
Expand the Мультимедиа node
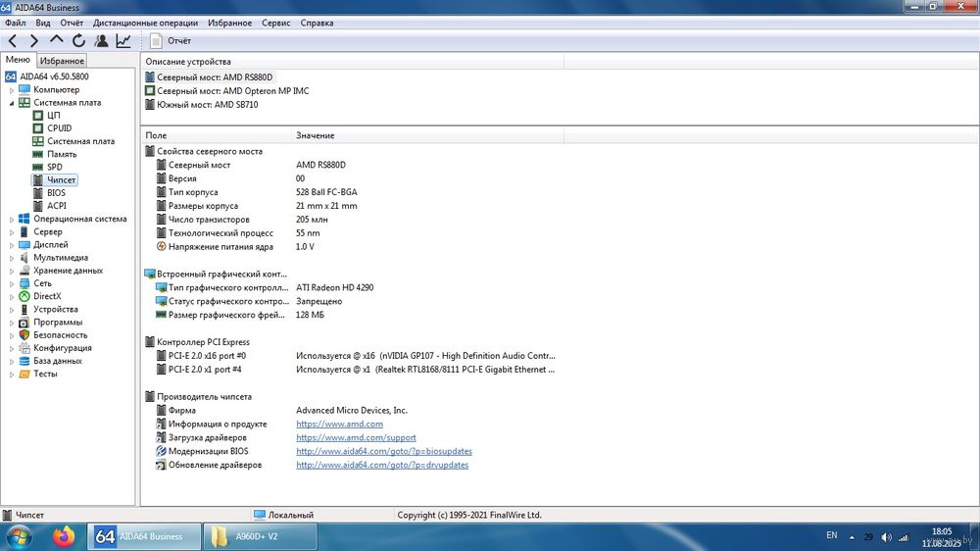click(x=11, y=258)
